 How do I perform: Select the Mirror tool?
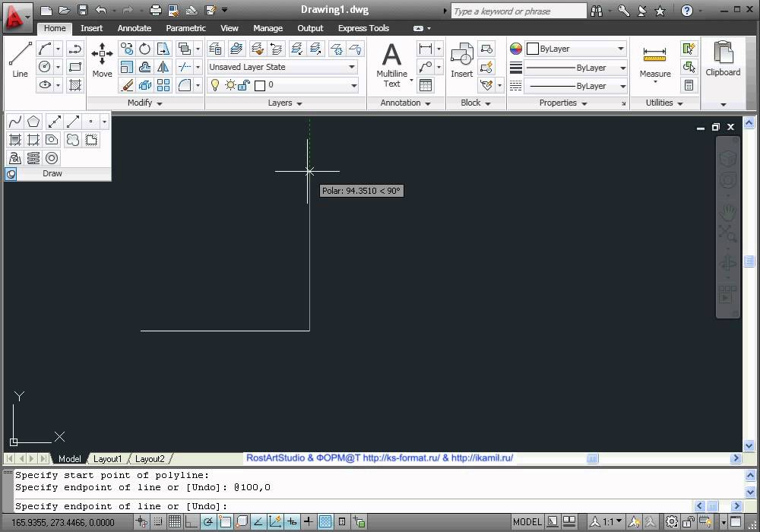pos(163,67)
